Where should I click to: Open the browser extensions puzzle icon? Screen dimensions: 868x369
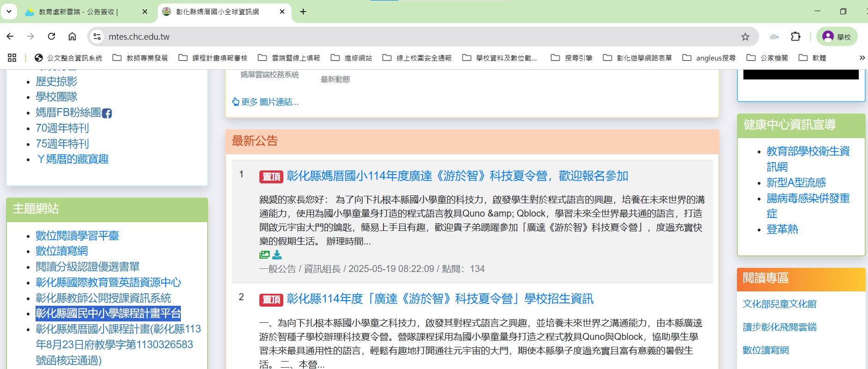795,36
